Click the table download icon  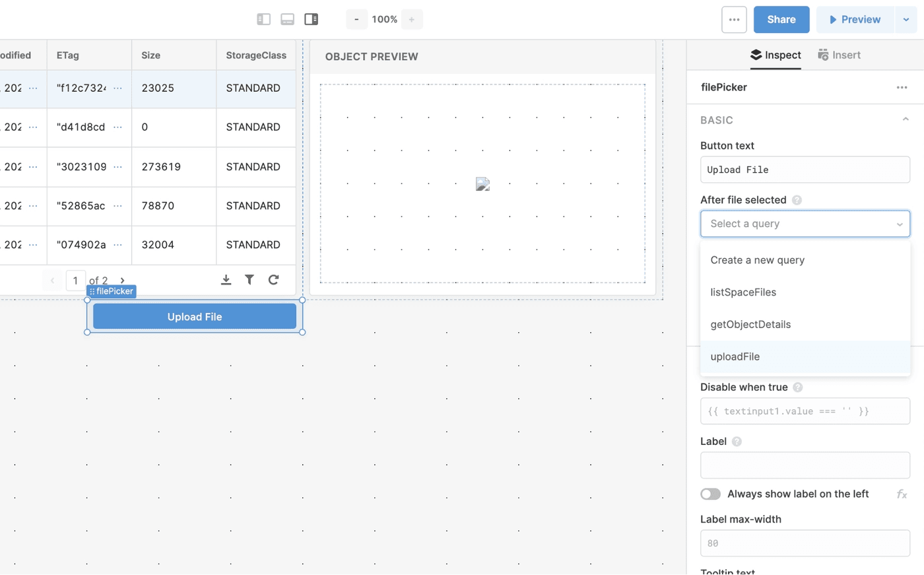226,280
